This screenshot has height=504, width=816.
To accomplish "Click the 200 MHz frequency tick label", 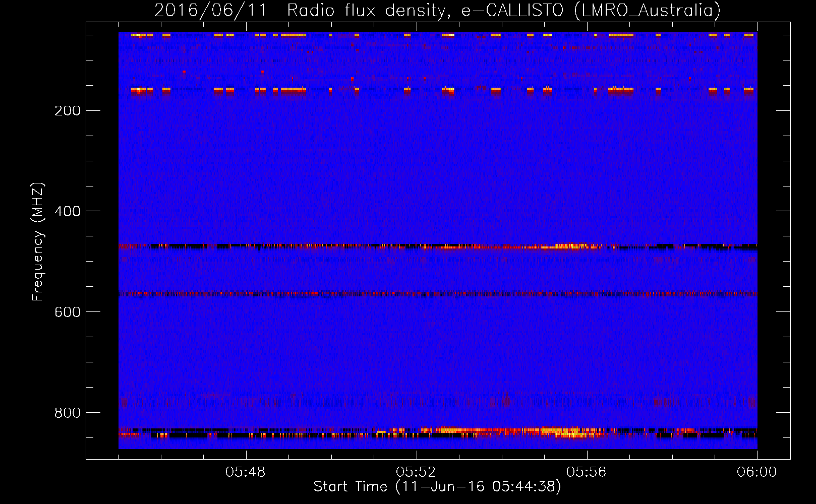I will pyautogui.click(x=68, y=111).
